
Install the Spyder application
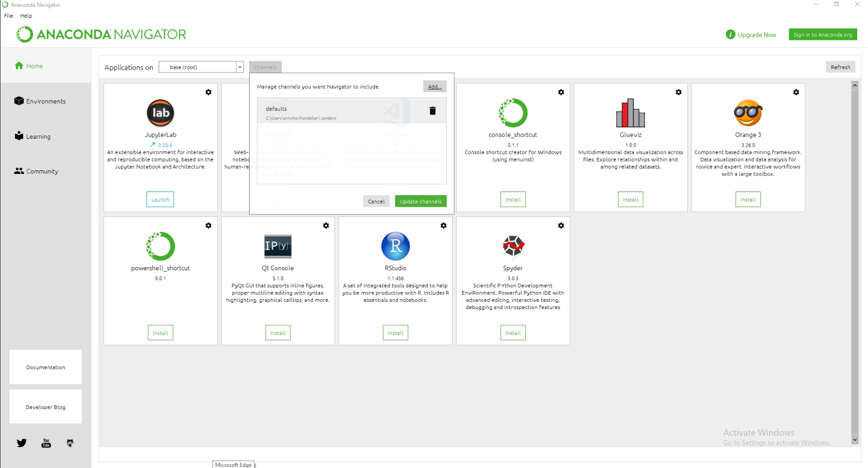(513, 333)
